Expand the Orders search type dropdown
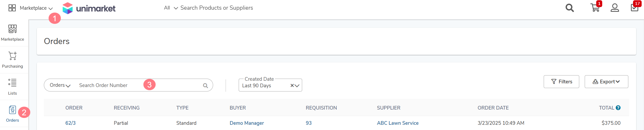The image size is (644, 130). (60, 85)
